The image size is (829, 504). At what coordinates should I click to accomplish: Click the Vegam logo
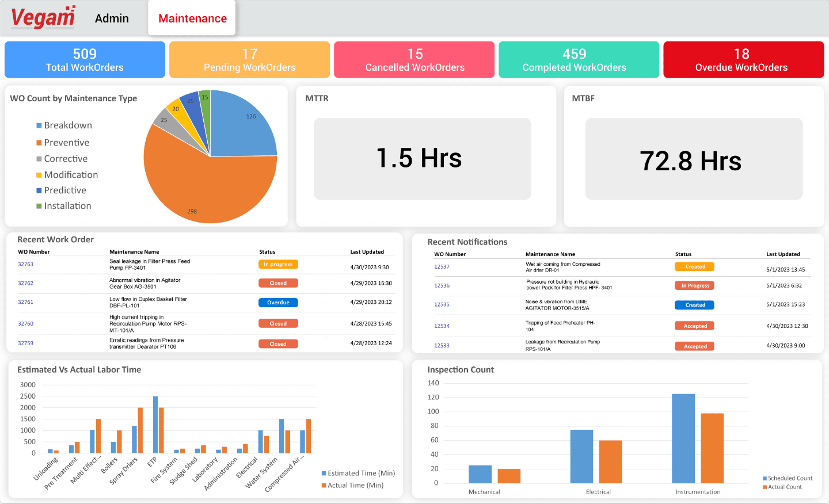click(43, 17)
